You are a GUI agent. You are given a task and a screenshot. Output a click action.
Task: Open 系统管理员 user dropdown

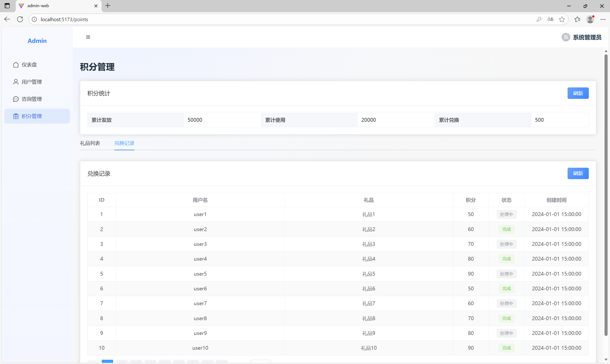pos(587,37)
